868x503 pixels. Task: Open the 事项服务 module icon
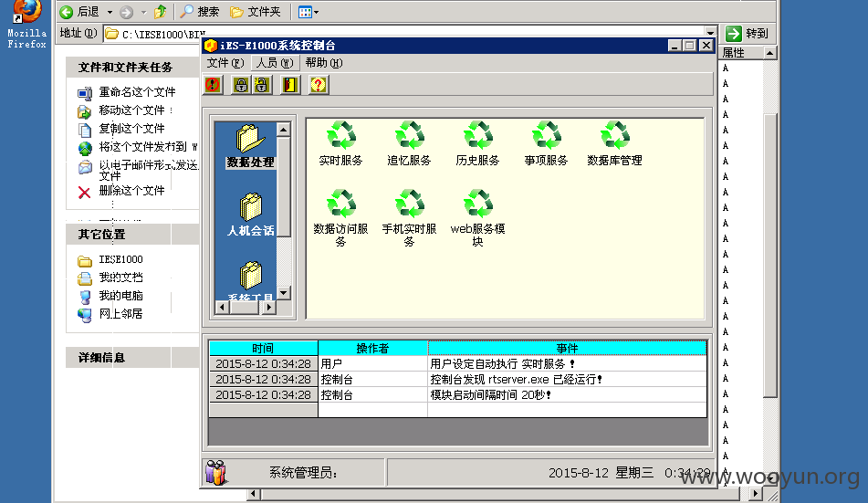pyautogui.click(x=547, y=143)
